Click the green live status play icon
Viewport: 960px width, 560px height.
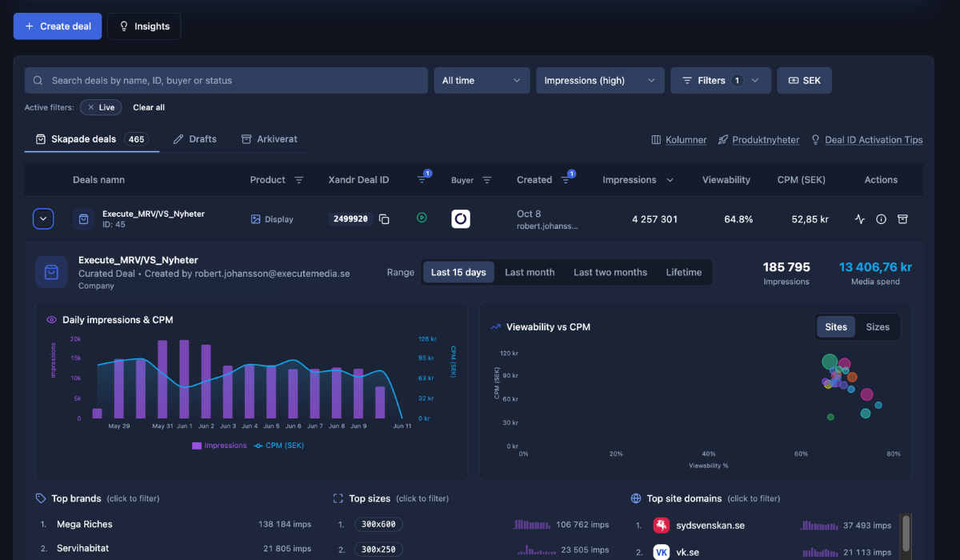pyautogui.click(x=422, y=218)
